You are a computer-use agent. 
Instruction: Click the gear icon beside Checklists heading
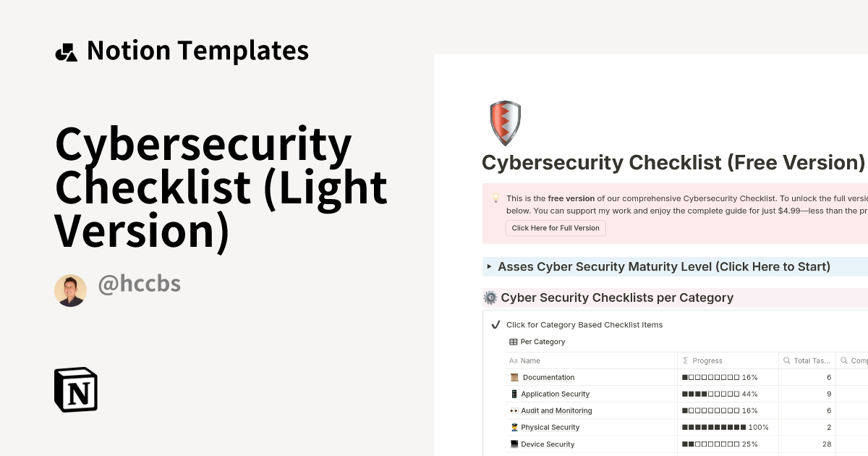(x=489, y=297)
